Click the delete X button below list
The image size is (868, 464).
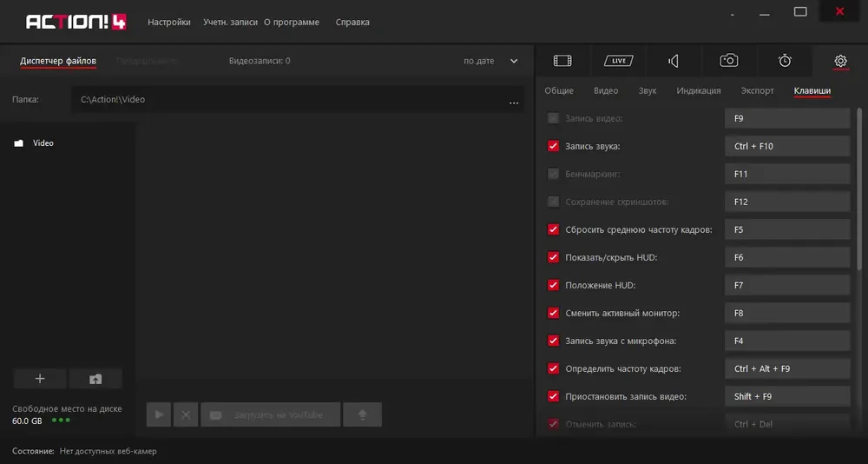pos(186,414)
